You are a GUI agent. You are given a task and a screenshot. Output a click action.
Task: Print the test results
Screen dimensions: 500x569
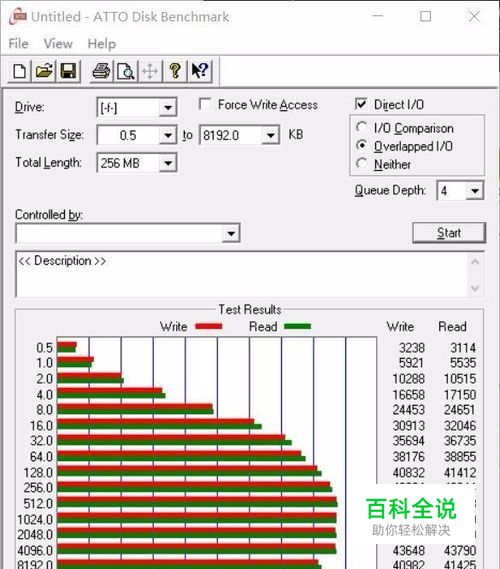[101, 71]
